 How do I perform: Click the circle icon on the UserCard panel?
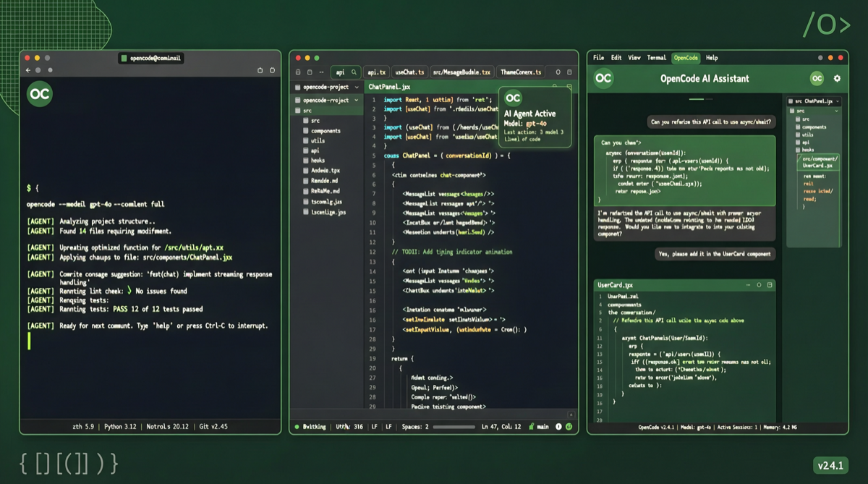[759, 285]
